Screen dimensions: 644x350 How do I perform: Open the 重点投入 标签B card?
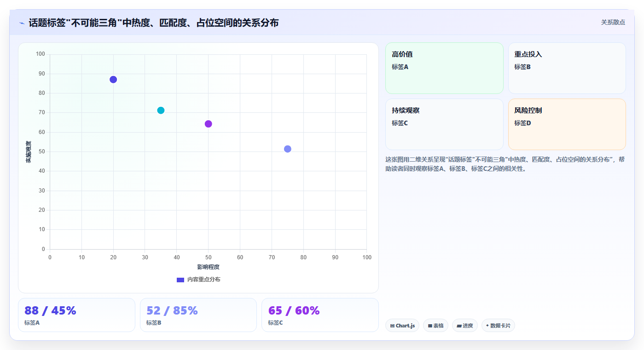567,68
